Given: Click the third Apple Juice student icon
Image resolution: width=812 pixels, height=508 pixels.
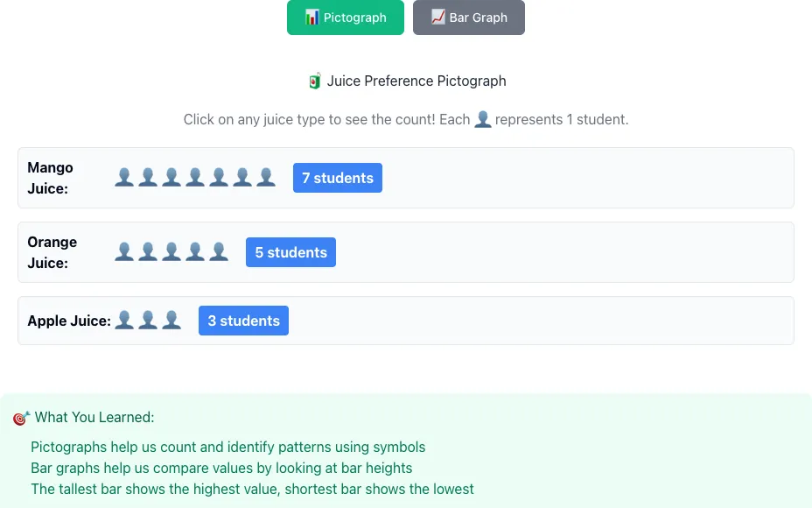Looking at the screenshot, I should [171, 321].
